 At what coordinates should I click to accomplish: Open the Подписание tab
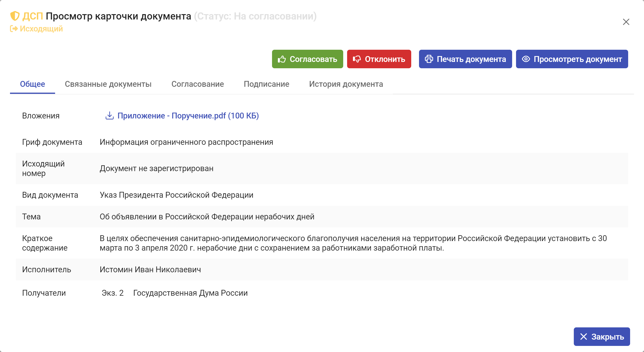266,84
